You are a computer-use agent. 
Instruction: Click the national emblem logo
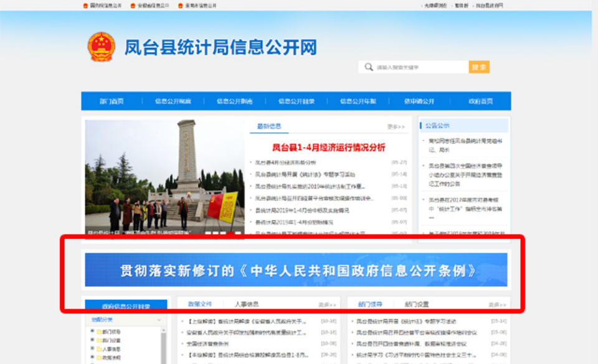point(101,47)
